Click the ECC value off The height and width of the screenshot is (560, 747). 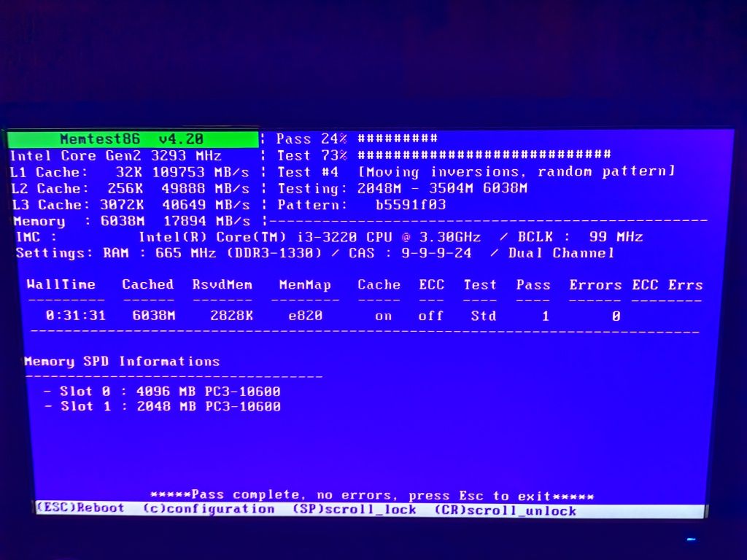(x=430, y=316)
